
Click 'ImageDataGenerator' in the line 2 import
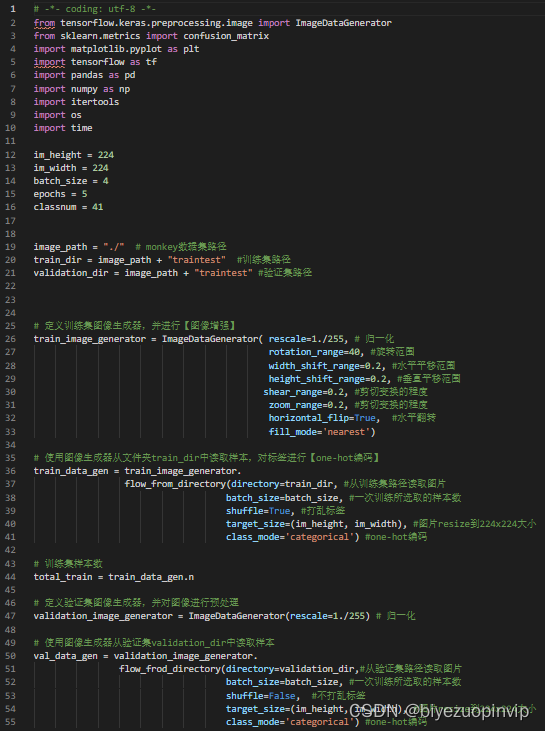pyautogui.click(x=344, y=23)
